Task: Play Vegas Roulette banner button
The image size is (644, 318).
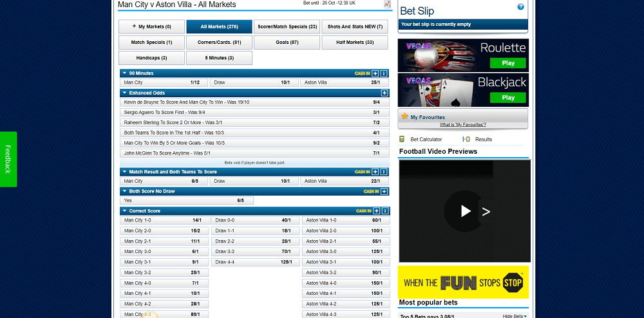Action: (x=507, y=63)
